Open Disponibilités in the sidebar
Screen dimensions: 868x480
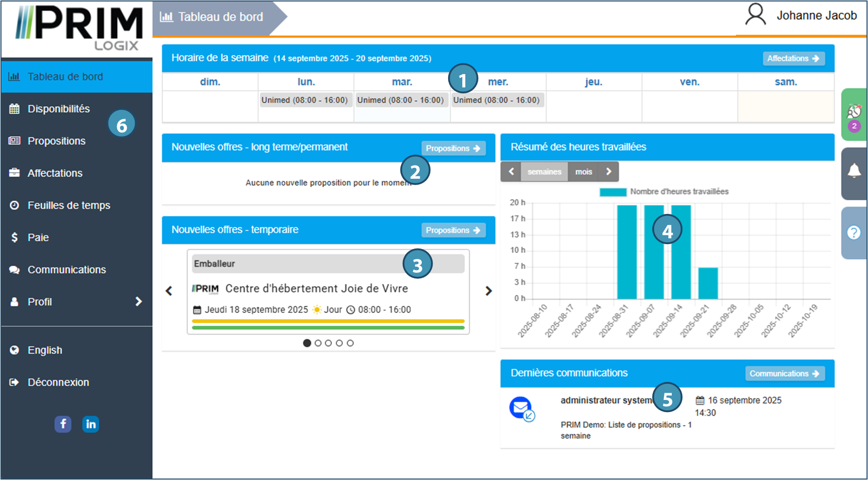[59, 109]
